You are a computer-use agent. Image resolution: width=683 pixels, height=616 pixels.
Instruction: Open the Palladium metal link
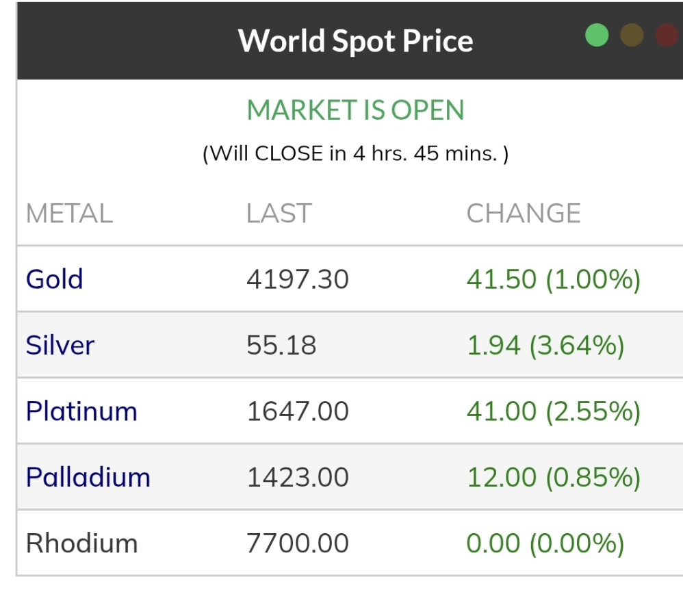[x=88, y=477]
